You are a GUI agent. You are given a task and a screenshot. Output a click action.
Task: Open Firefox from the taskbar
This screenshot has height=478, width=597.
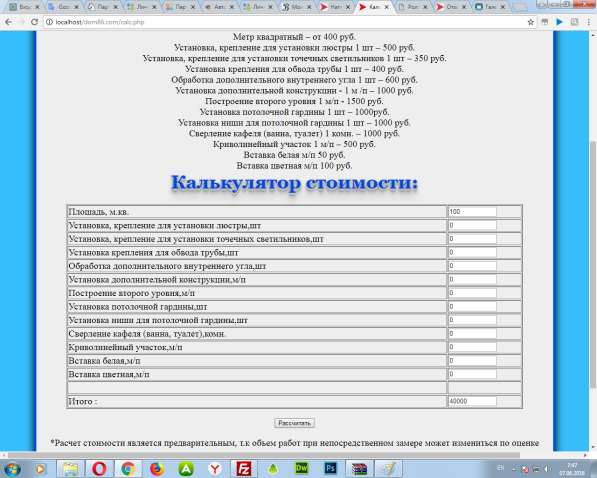(157, 469)
